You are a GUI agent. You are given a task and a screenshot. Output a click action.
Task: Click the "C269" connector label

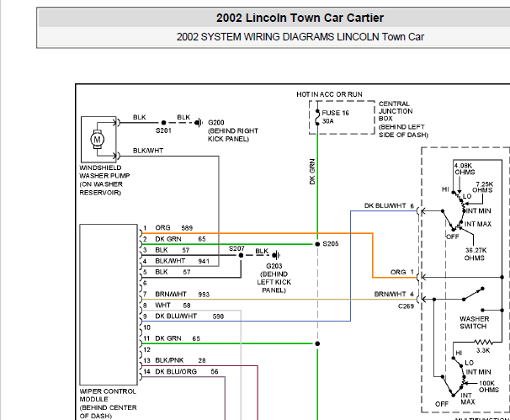[406, 306]
